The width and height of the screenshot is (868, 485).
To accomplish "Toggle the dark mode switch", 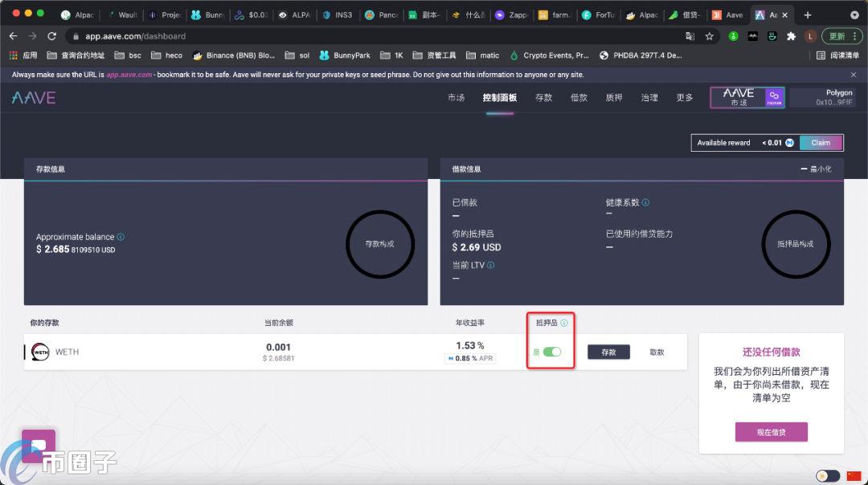I will 828,475.
